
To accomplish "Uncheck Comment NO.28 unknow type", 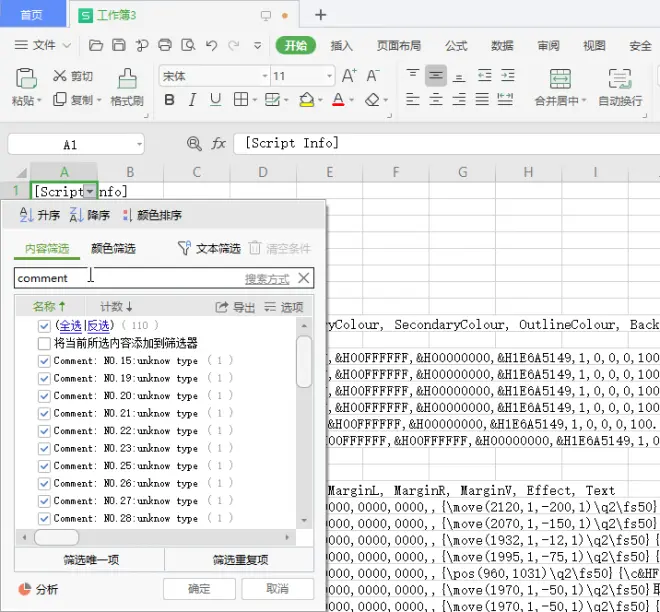I will [x=44, y=518].
